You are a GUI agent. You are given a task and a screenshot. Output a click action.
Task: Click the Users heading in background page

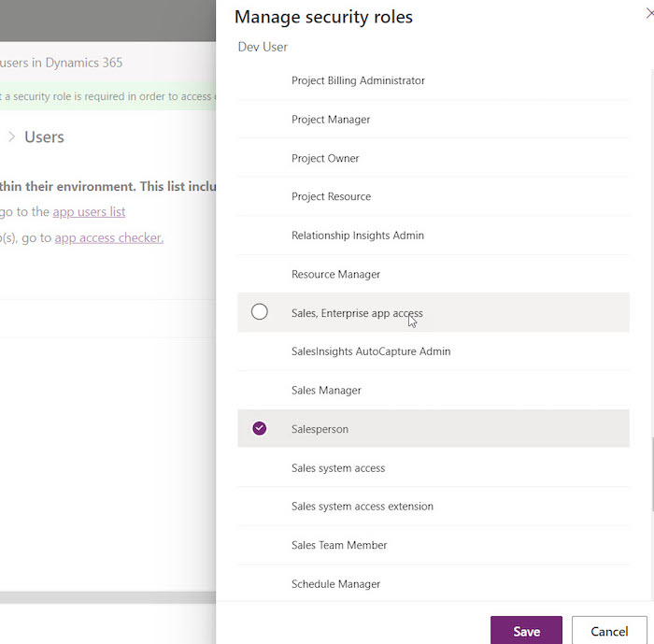click(44, 136)
